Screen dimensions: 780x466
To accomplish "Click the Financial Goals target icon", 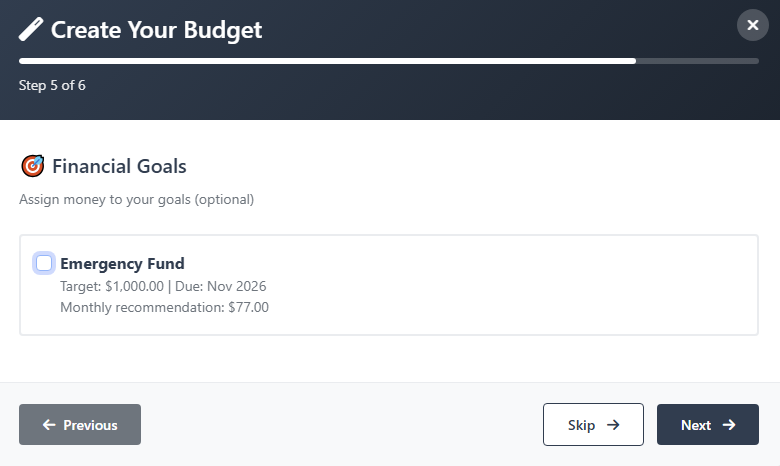I will (32, 166).
